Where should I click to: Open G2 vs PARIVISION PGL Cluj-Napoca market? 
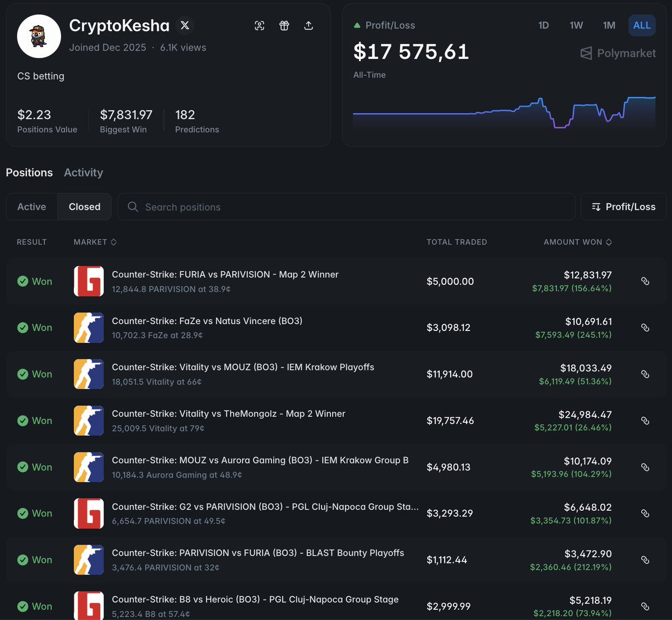pos(265,507)
